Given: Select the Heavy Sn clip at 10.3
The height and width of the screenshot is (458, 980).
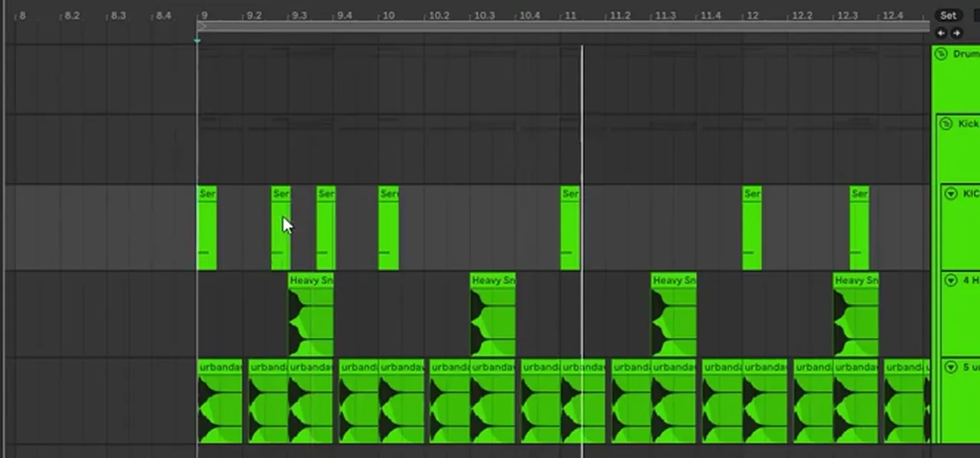Looking at the screenshot, I should coord(492,315).
